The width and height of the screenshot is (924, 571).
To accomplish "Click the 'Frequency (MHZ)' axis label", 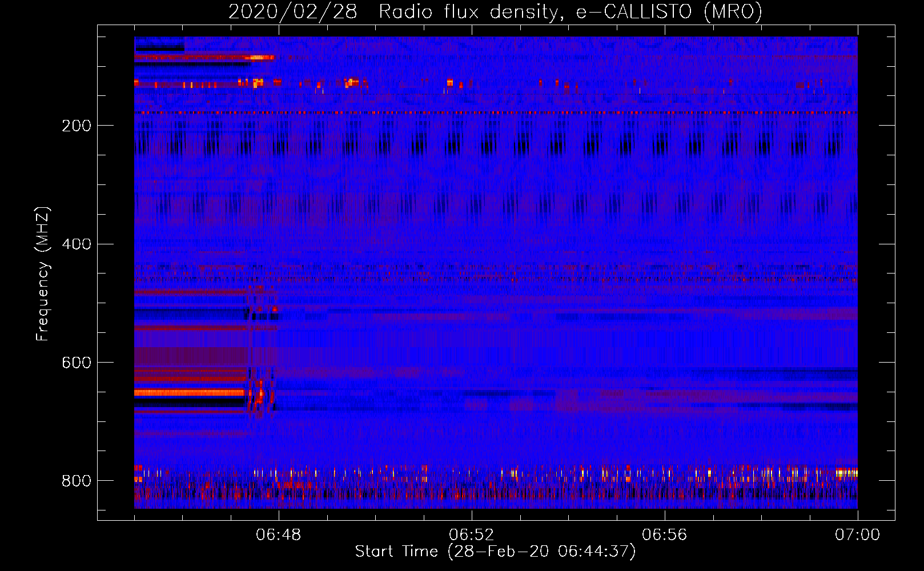I will tap(43, 274).
